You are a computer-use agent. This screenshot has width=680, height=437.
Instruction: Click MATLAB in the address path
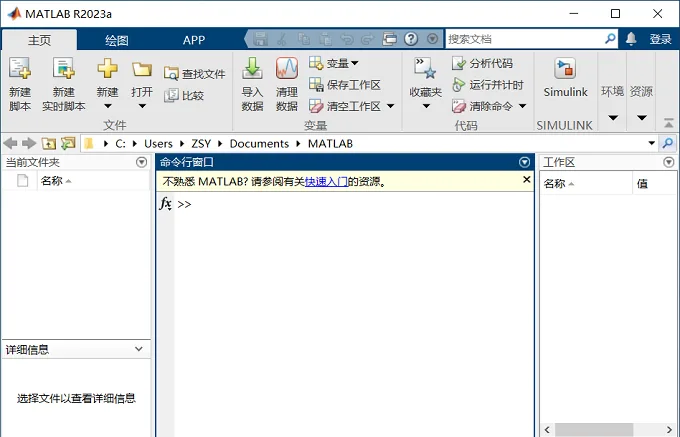tap(330, 143)
